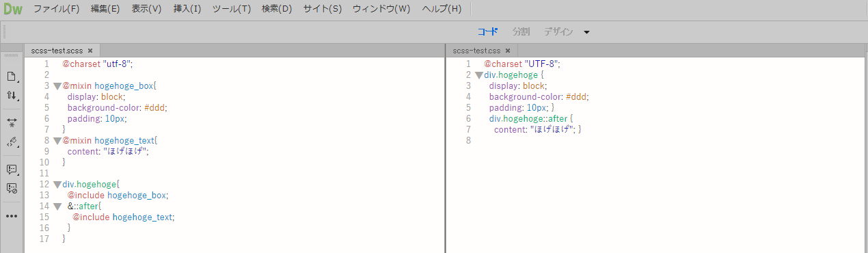Open the 表示(V) menu
This screenshot has width=868, height=253.
147,10
